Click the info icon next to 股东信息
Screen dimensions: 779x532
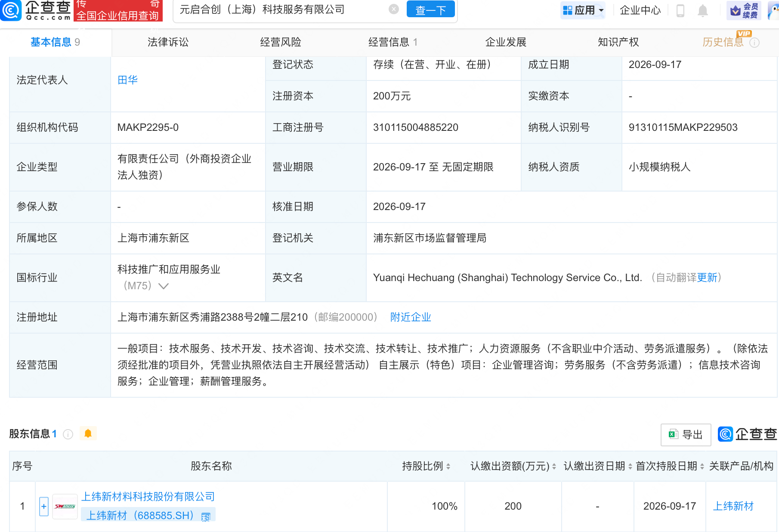(x=68, y=434)
